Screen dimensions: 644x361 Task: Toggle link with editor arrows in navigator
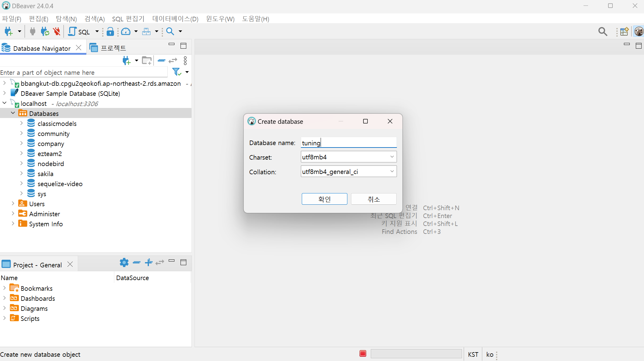pyautogui.click(x=173, y=61)
